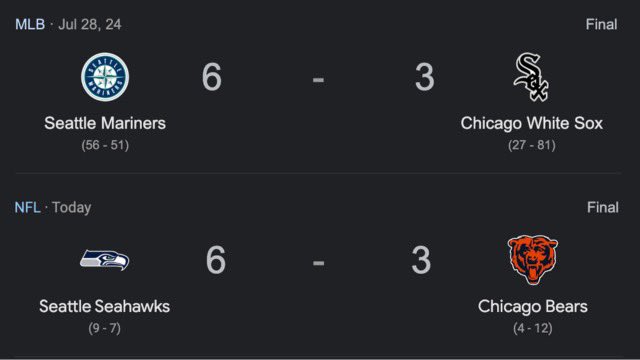Click the Chicago White Sox logo
The width and height of the screenshot is (640, 360).
531,77
